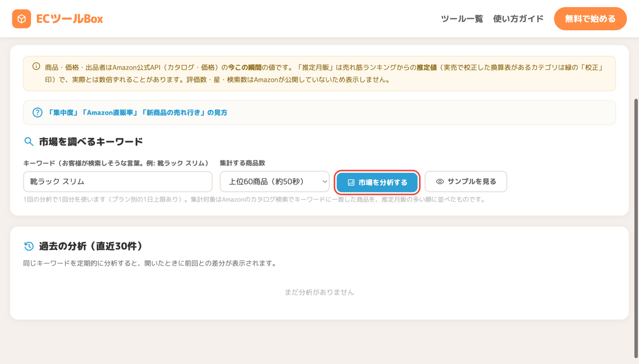The image size is (639, 364).
Task: Focus the keyword field containing 靴ラック スリム
Action: (118, 182)
